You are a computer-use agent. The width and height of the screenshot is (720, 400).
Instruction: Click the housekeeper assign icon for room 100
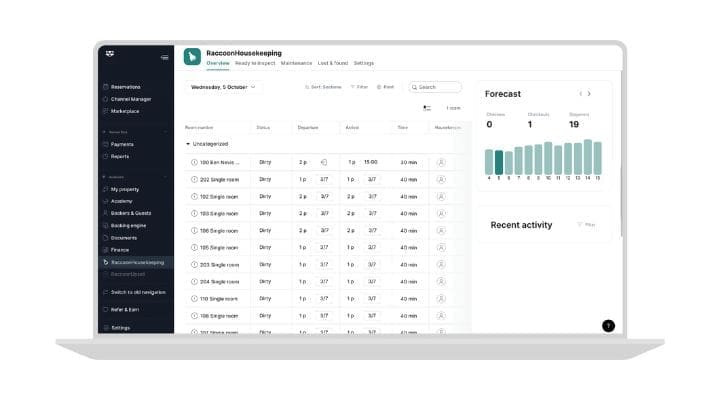point(441,162)
